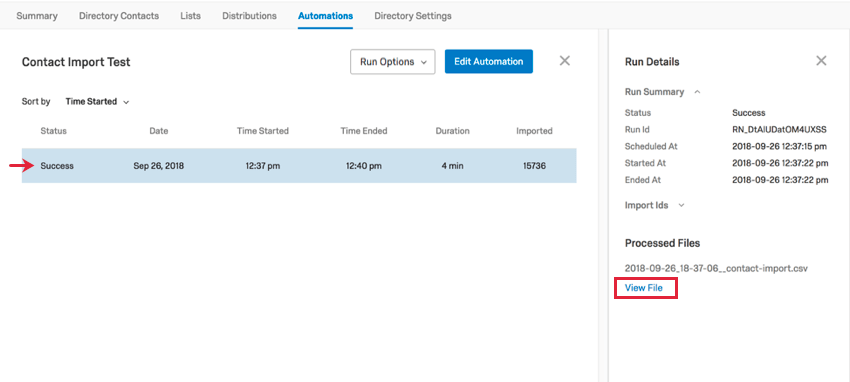Viewport: 850px width, 382px height.
Task: Select the Distributions tab
Action: coord(249,16)
